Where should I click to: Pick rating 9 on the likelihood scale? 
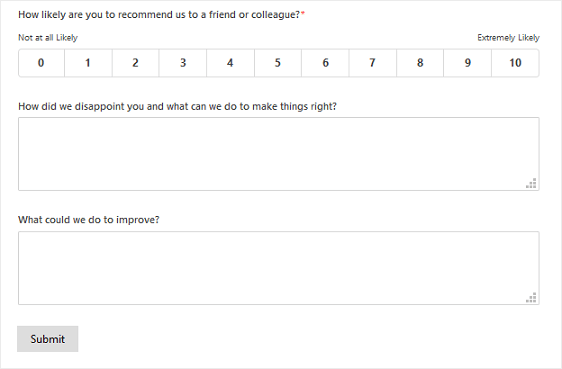point(467,63)
